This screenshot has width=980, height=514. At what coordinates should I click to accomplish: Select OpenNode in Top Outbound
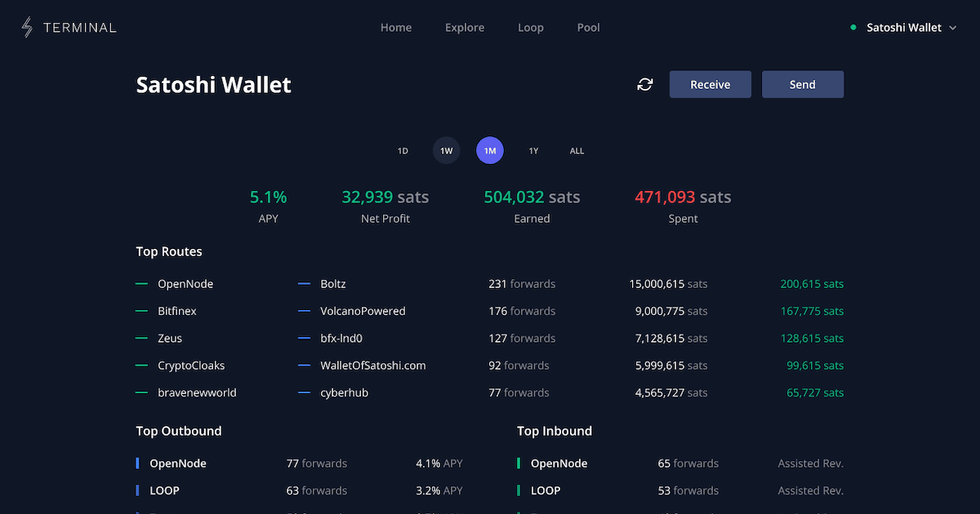click(x=178, y=463)
